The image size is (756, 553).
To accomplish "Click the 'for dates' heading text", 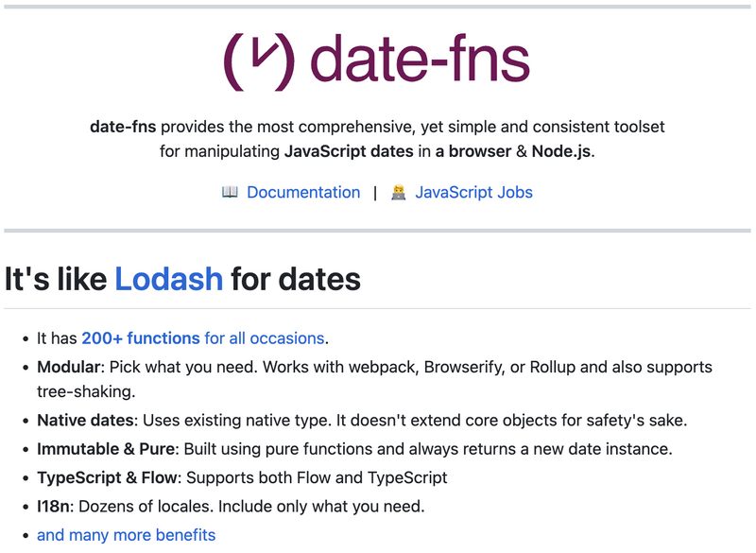I will [x=296, y=279].
